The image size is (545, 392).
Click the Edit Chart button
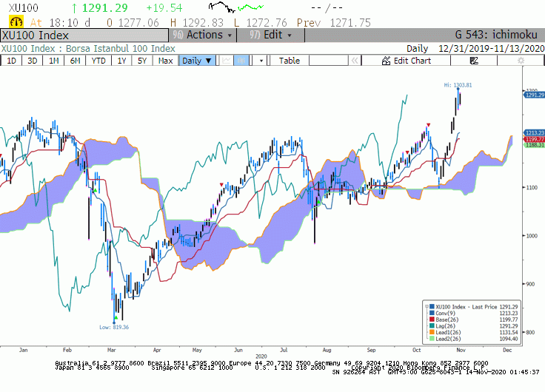[406, 61]
